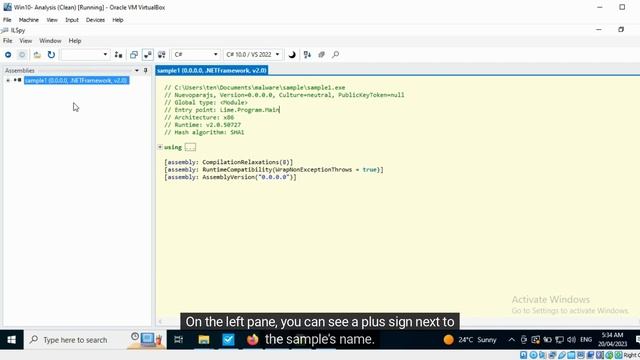Open an assembly with the folder icon

(x=37, y=55)
